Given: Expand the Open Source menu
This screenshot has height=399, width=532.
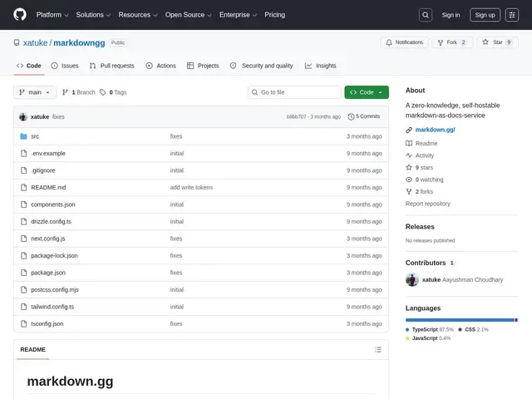Looking at the screenshot, I should point(189,15).
